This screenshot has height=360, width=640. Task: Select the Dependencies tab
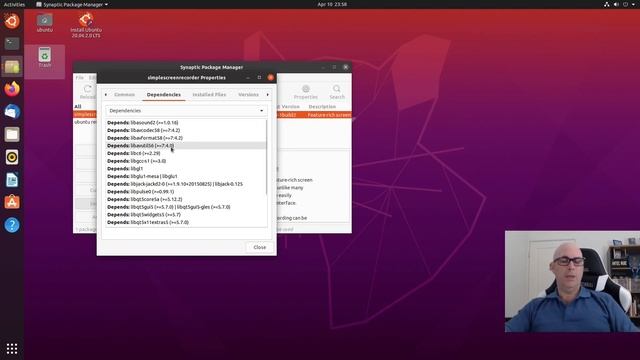(164, 95)
